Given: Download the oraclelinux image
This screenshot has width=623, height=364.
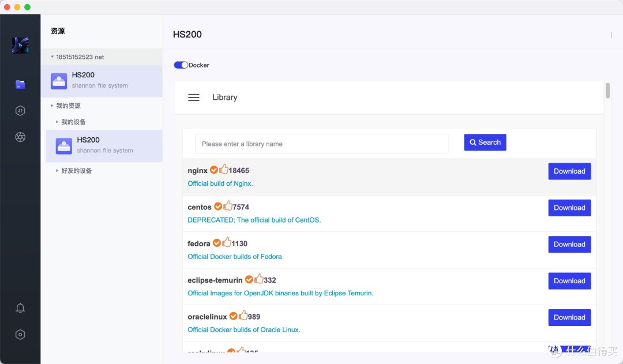Looking at the screenshot, I should tap(569, 317).
